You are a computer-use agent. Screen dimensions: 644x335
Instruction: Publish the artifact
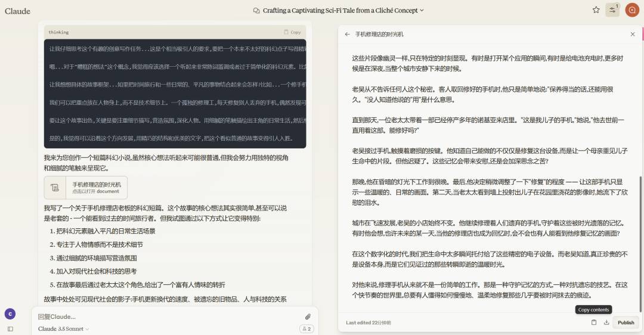(626, 322)
